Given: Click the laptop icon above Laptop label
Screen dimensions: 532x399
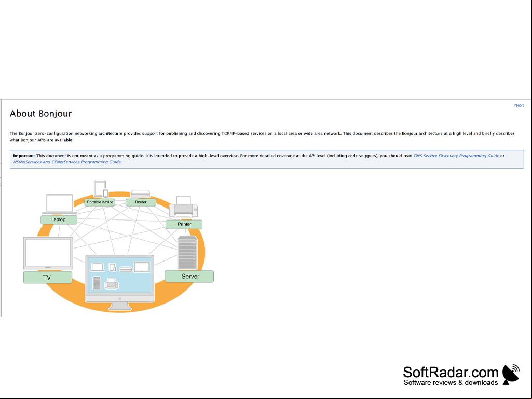Looking at the screenshot, I should tap(59, 204).
